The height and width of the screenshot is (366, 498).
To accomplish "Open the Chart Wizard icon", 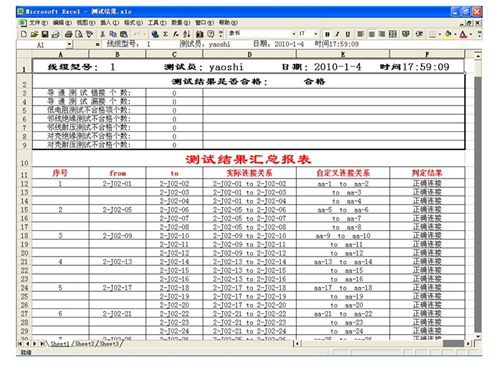I will click(200, 34).
